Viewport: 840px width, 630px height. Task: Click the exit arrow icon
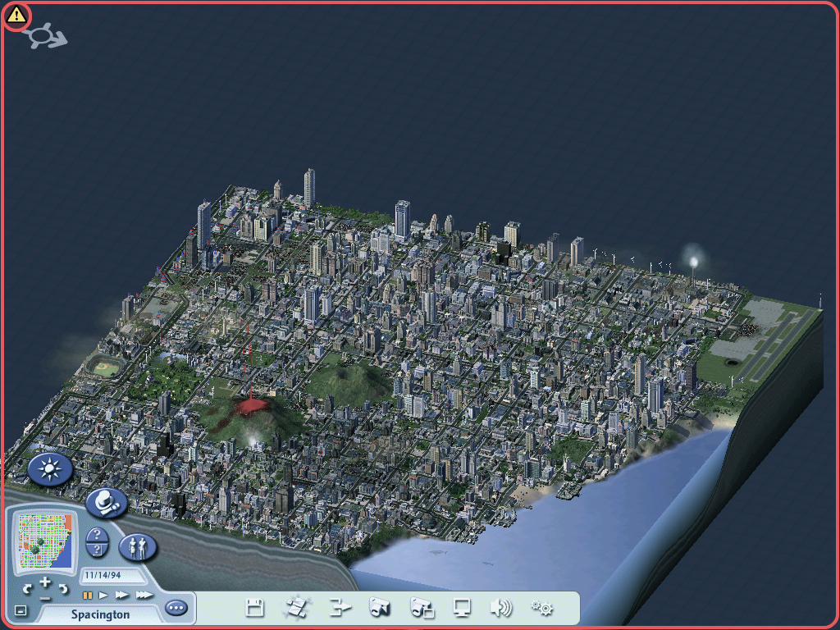[x=339, y=608]
